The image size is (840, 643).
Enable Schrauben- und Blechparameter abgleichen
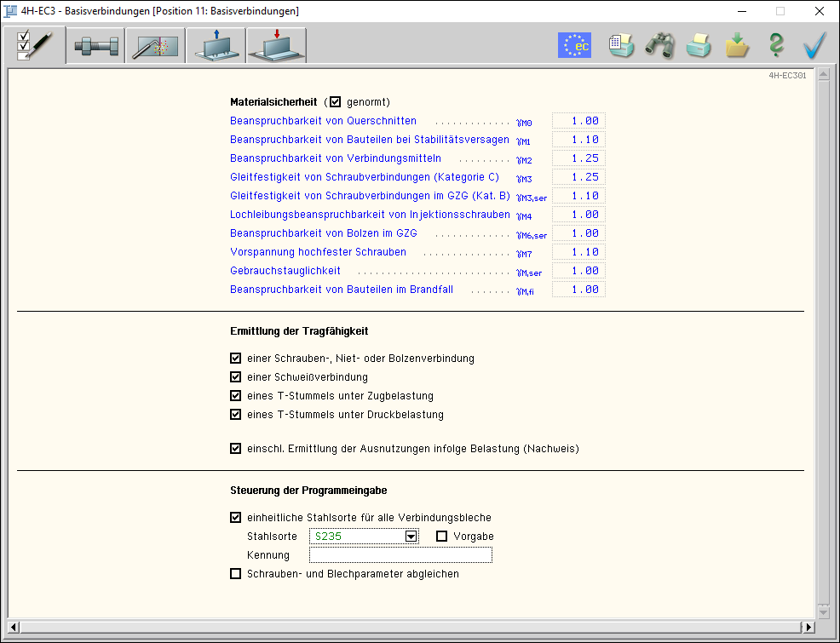pyautogui.click(x=236, y=574)
